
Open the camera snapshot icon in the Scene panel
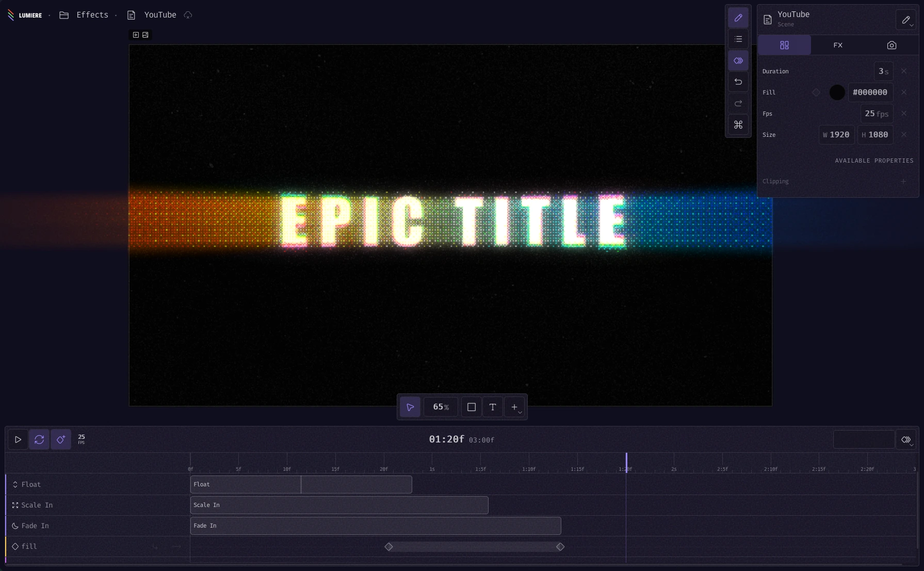click(891, 45)
